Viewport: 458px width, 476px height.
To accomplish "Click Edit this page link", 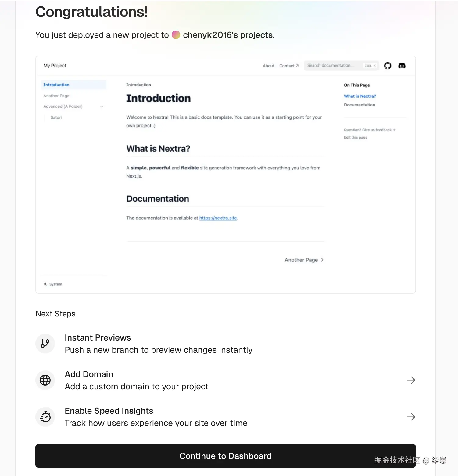I will (356, 138).
